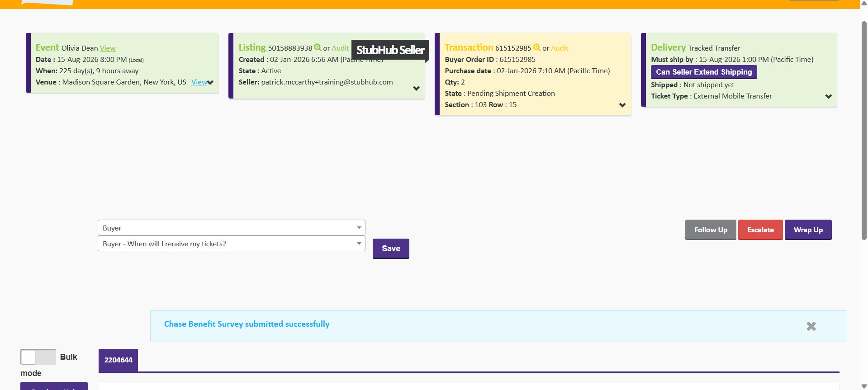The image size is (868, 390).
Task: Click the magnifier icon next to Listing ID
Action: [318, 47]
